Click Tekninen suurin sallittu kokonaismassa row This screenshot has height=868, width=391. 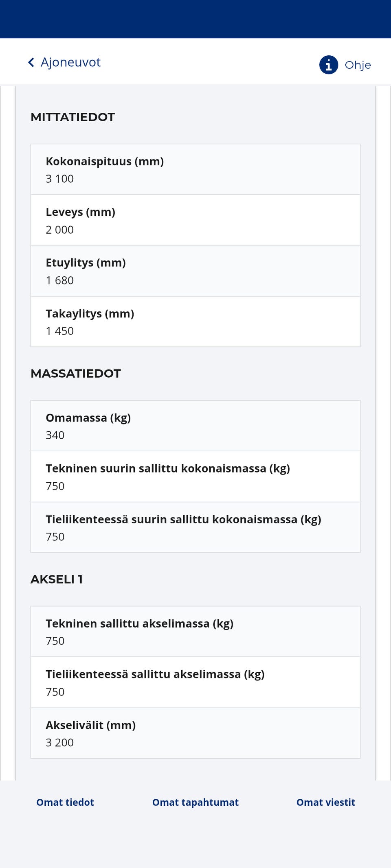(x=195, y=477)
